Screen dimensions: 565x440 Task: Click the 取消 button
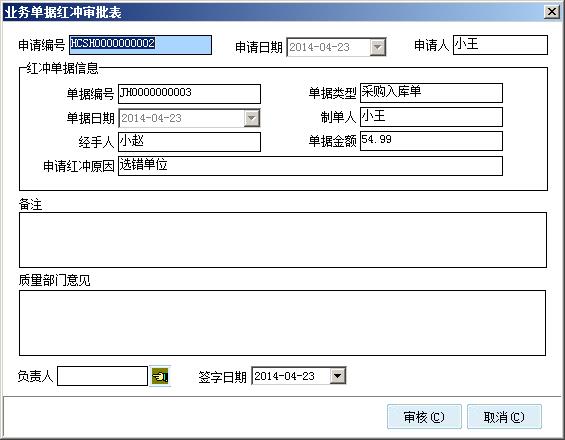(504, 417)
